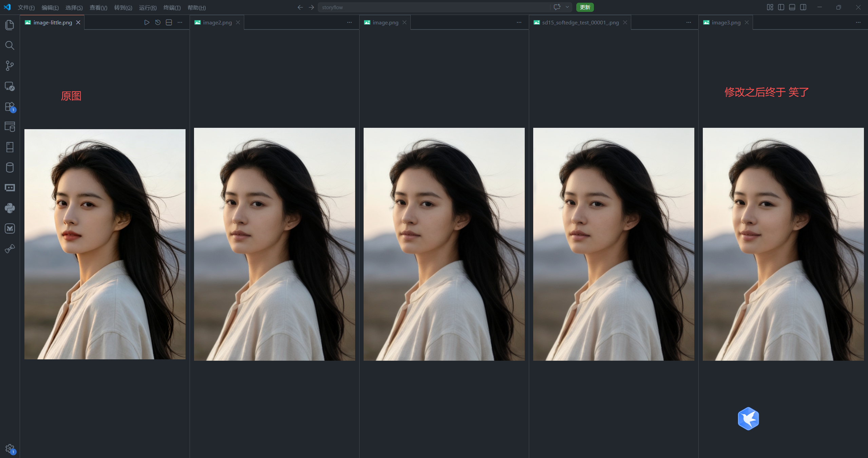Screen dimensions: 868x458
Task: Expand the chat dropdown arrow in title bar
Action: tap(567, 7)
